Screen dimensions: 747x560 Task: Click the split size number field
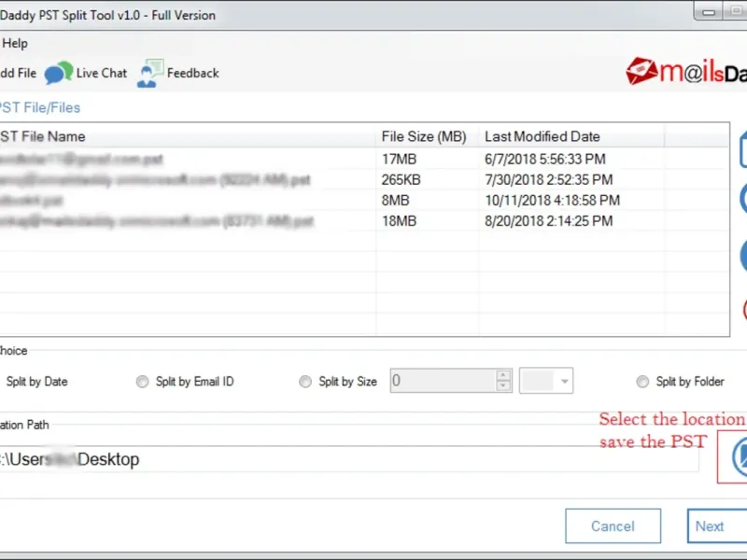[x=443, y=381]
